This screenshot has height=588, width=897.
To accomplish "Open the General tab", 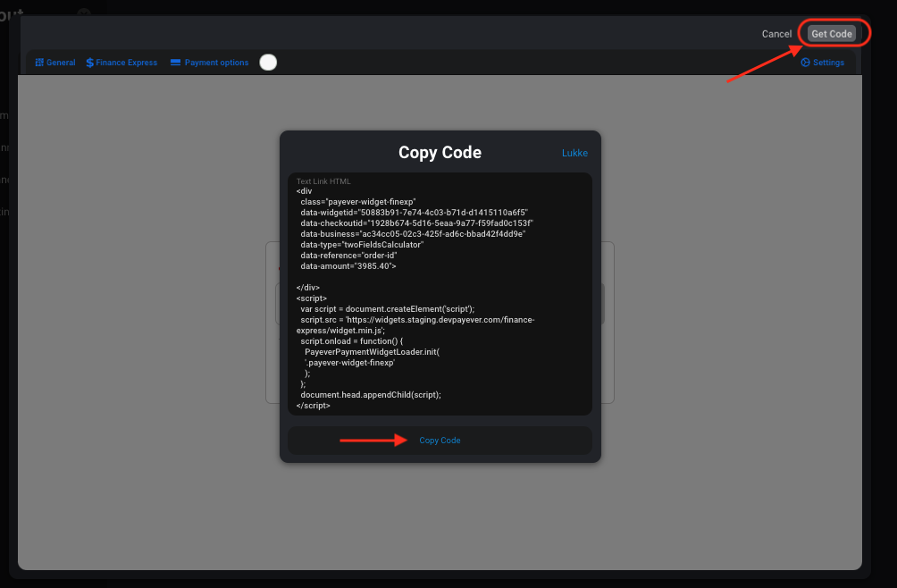I will pyautogui.click(x=55, y=63).
